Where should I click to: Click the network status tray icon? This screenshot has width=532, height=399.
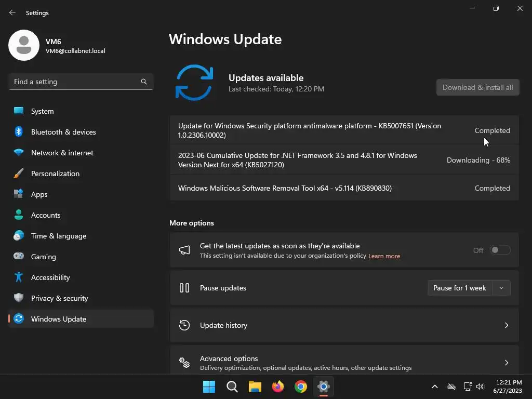(x=468, y=387)
